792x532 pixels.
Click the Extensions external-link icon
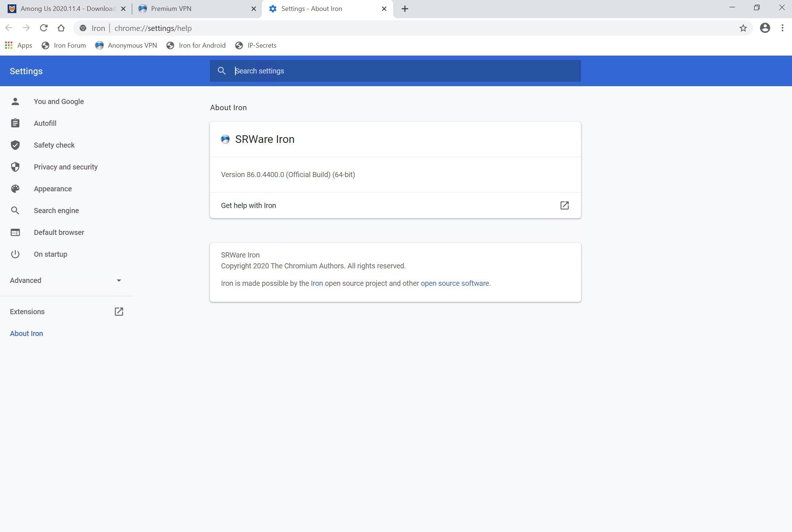coord(119,312)
